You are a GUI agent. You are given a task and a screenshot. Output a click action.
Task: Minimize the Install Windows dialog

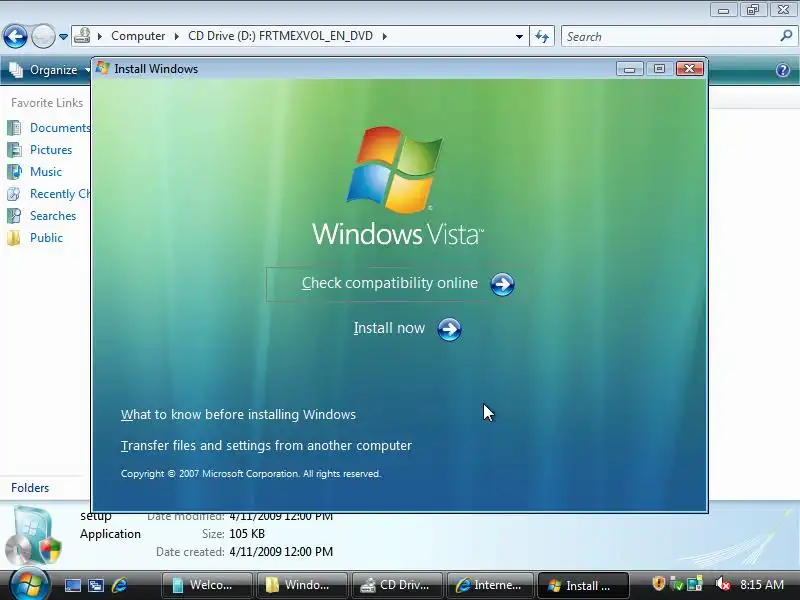(629, 69)
